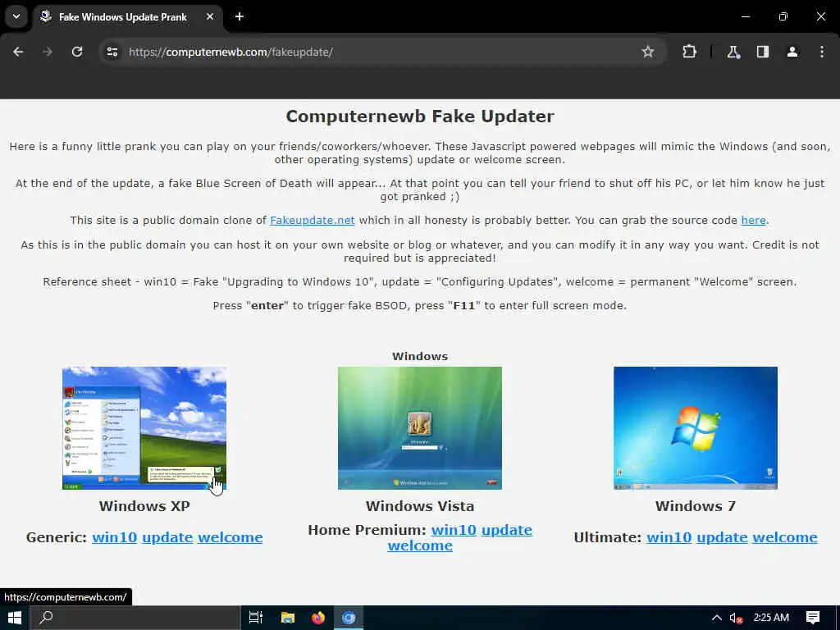Screen dimensions: 840x630
Task: Open Chrome Labs flask icon
Action: point(733,52)
